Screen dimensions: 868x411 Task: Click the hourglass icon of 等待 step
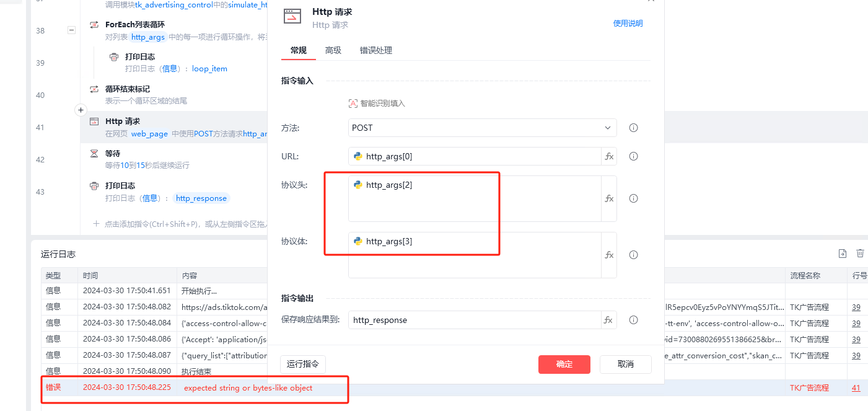click(x=94, y=153)
